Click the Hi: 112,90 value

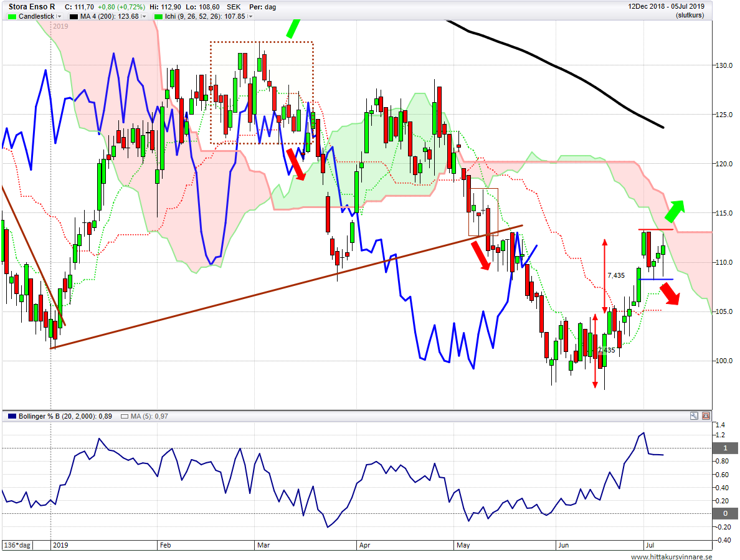[x=166, y=7]
